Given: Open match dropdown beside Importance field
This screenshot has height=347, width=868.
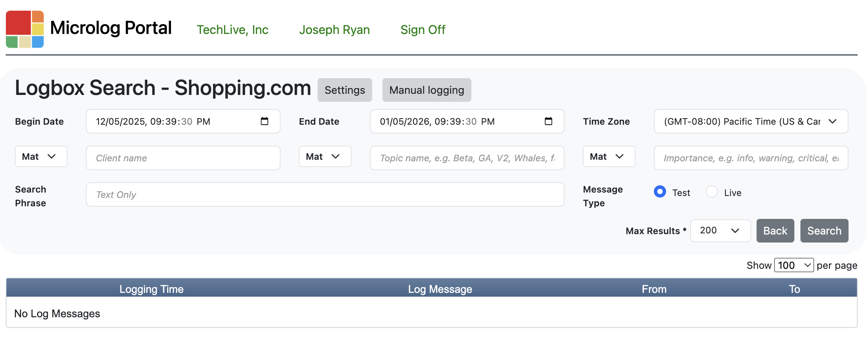Looking at the screenshot, I should coord(609,156).
